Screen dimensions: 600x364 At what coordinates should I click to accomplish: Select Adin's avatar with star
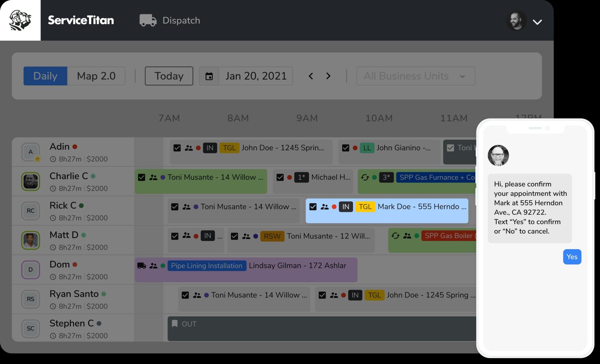(31, 152)
